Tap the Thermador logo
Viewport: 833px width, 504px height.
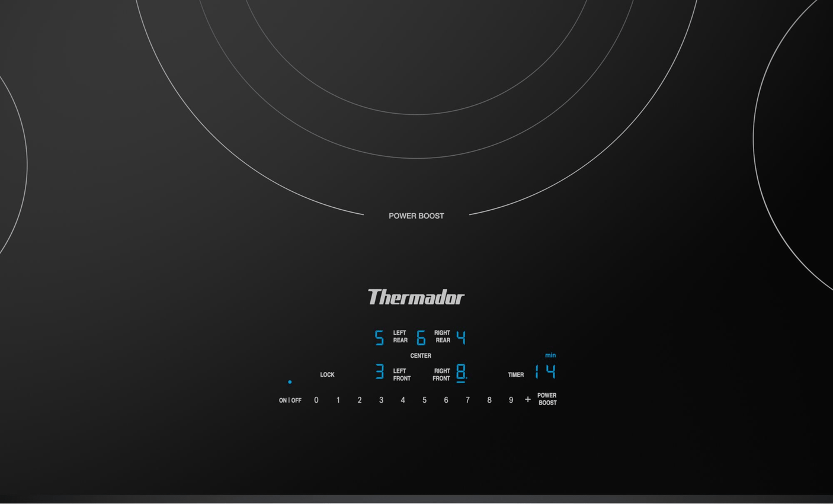pos(416,297)
